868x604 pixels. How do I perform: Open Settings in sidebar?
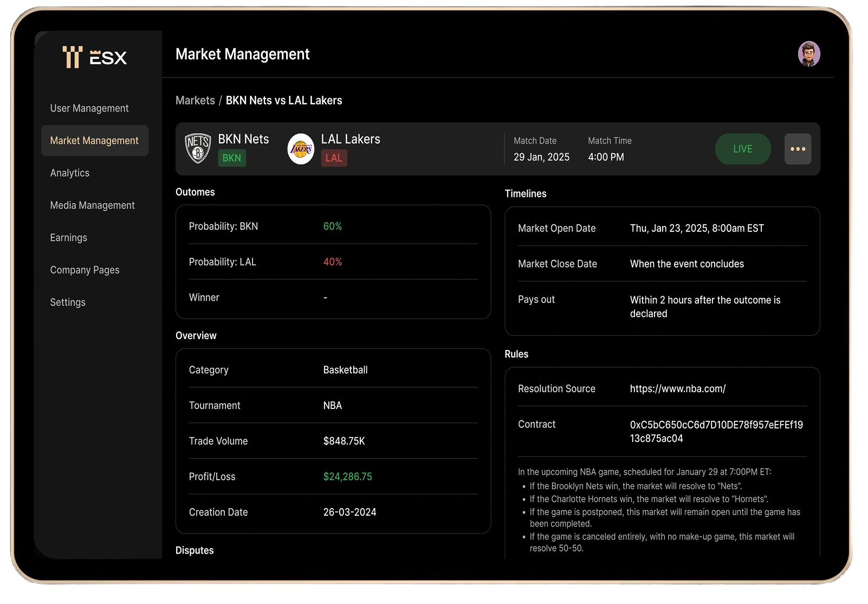[68, 302]
